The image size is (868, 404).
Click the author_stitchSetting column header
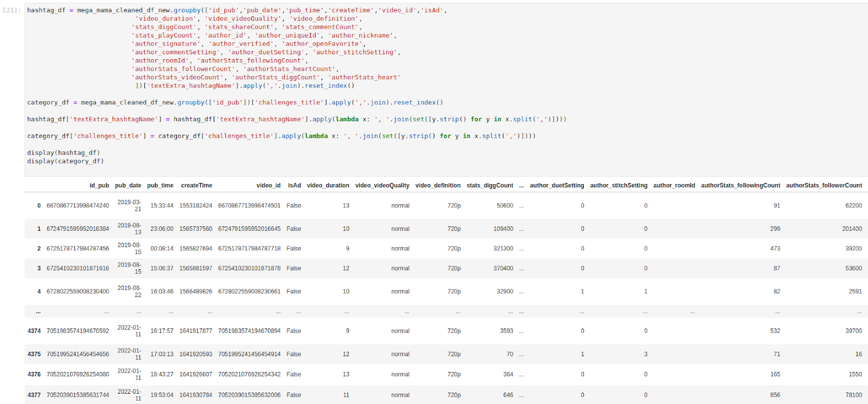[619, 186]
